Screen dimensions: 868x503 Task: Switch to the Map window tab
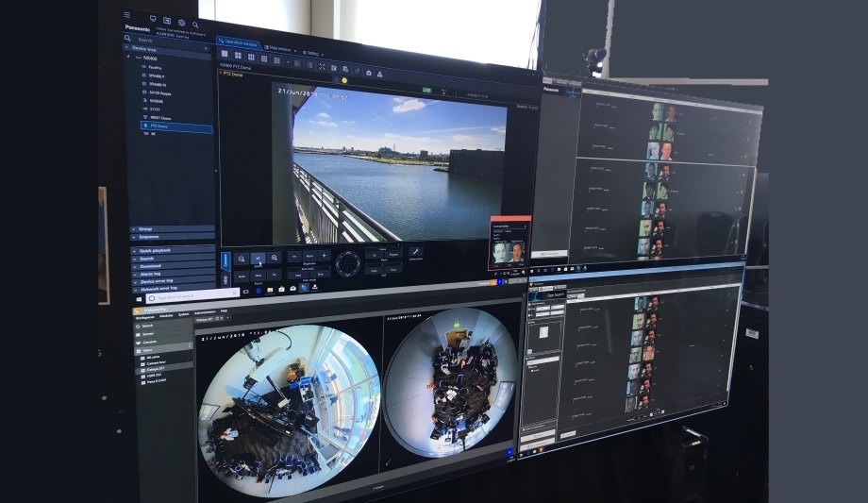point(280,46)
